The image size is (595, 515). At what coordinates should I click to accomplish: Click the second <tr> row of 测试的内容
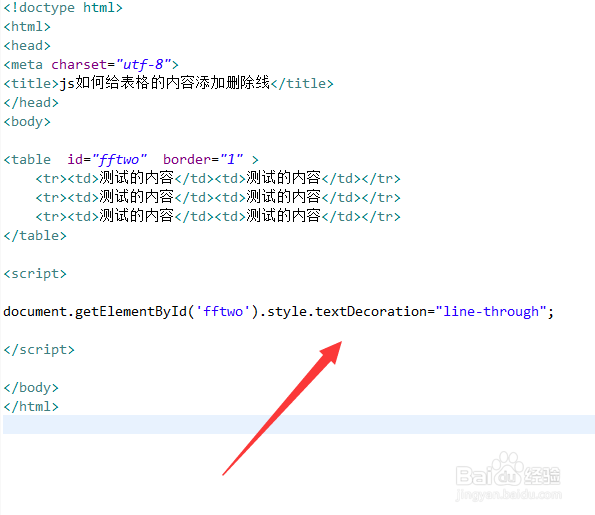[x=218, y=197]
